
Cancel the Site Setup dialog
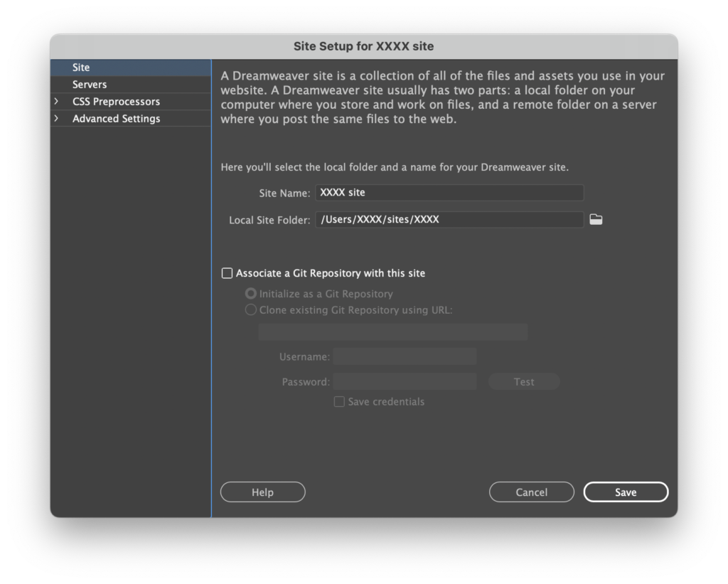[x=531, y=492]
